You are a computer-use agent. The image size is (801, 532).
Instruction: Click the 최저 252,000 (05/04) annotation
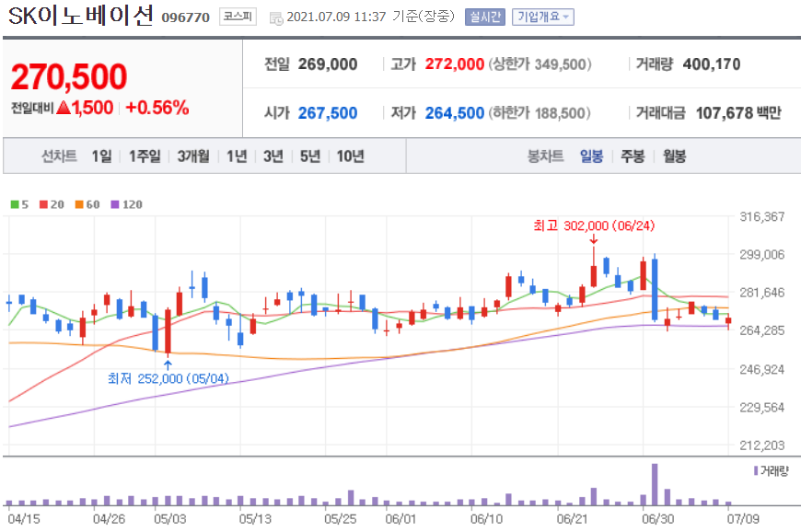(x=168, y=378)
